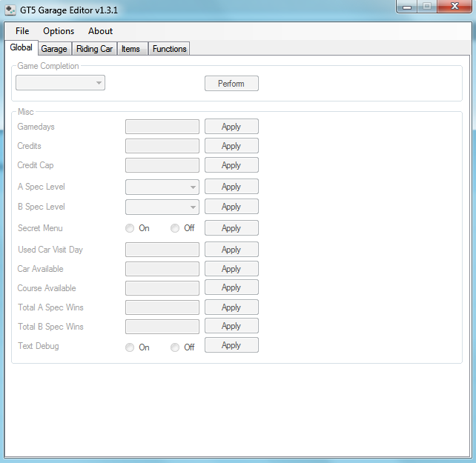Expand the A Spec Level dropdown
This screenshot has width=476, height=463.
pos(162,187)
